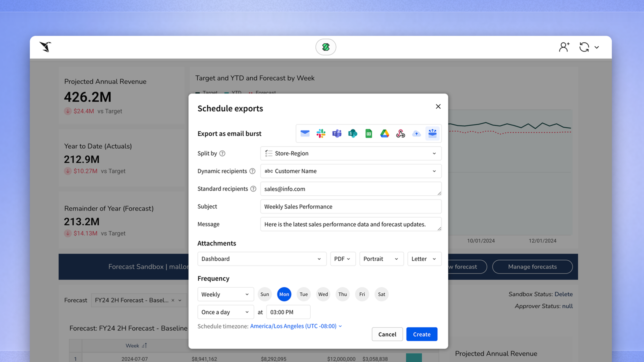Click the refresh icon in header

coord(584,47)
